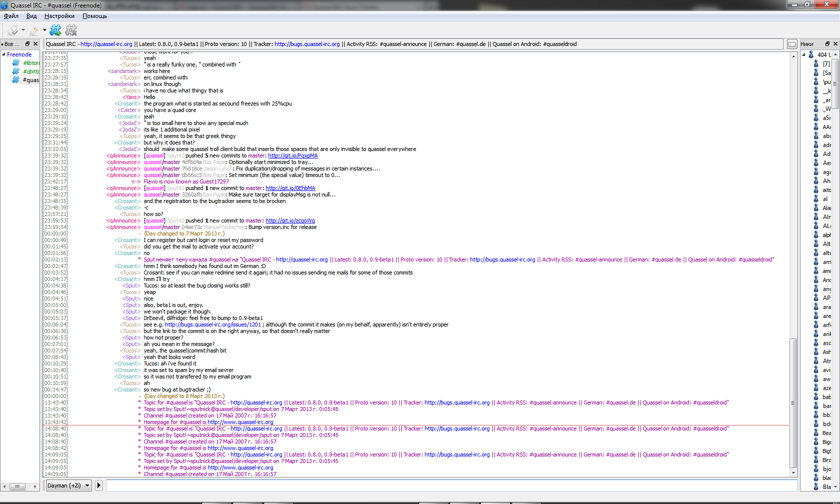The height and width of the screenshot is (504, 840).
Task: Click the <sandsmark> nick at 23:28:15
Action: click(x=124, y=71)
